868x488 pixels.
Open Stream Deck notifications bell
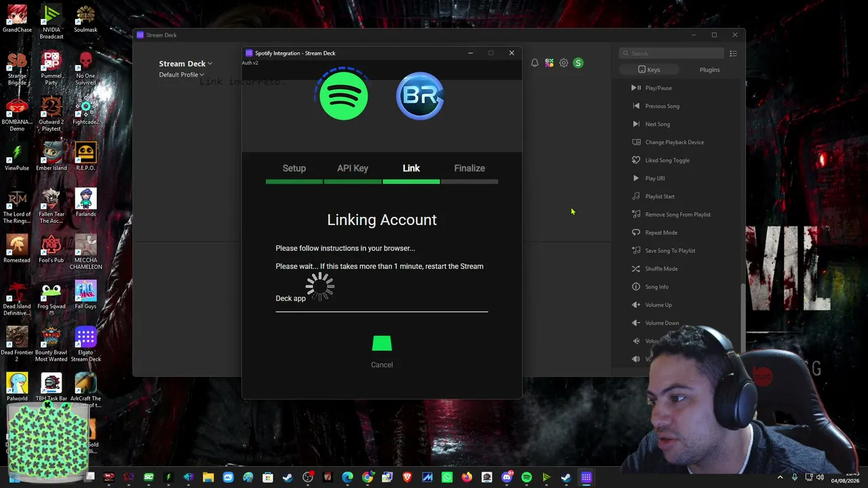534,63
